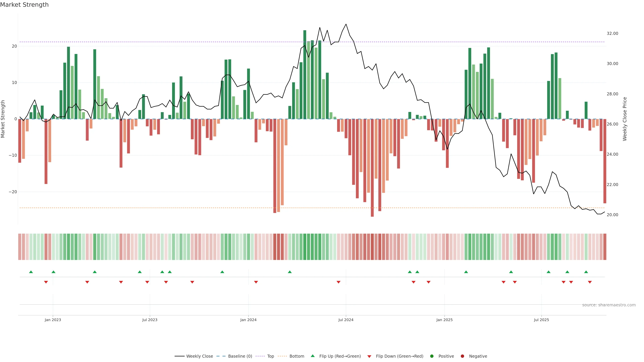Viewport: 644px width, 362px height.
Task: Select the Jan 2024 x-axis label
Action: click(248, 320)
